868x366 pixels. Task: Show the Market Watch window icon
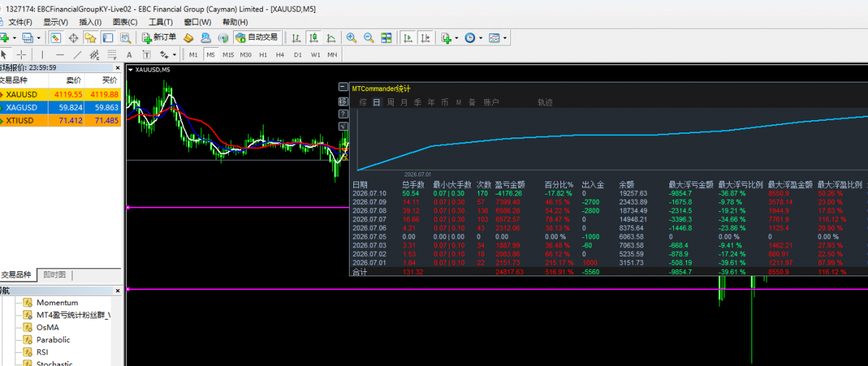[x=56, y=38]
